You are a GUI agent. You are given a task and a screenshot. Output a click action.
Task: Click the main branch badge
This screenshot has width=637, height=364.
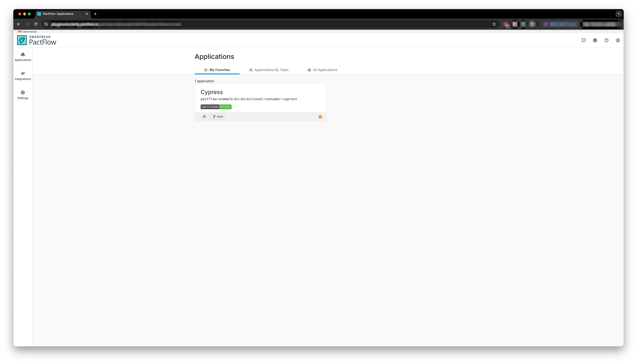[218, 116]
